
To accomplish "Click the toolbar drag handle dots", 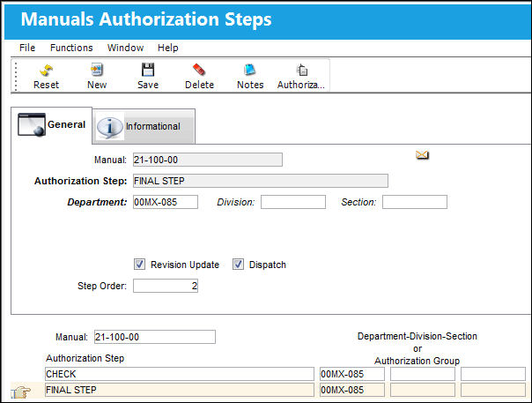I will 16,76.
